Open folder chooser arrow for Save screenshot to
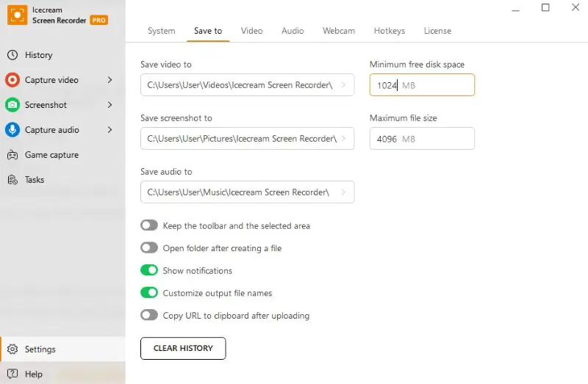The height and width of the screenshot is (384, 588). point(343,139)
